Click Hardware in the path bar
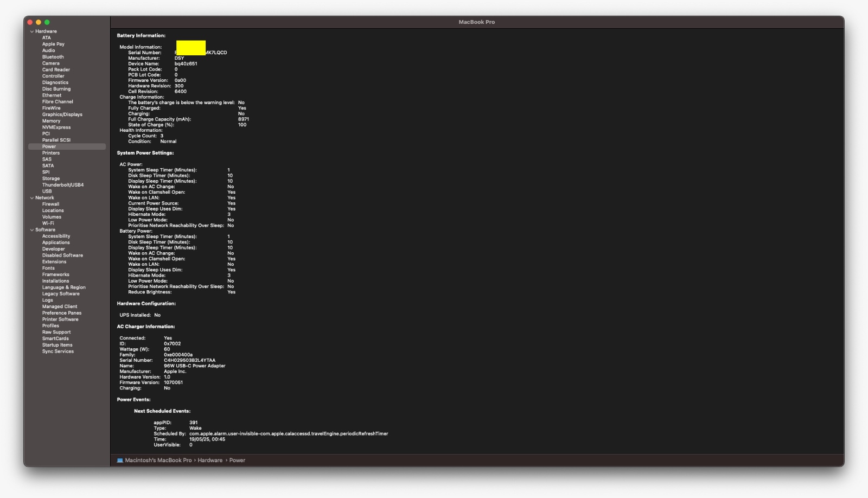Viewport: 868px width, 498px height. click(210, 461)
